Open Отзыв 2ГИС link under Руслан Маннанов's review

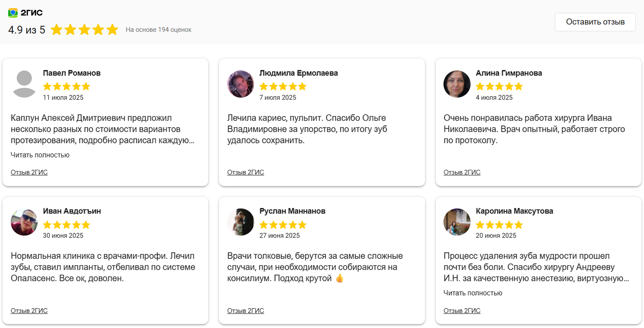(x=245, y=311)
